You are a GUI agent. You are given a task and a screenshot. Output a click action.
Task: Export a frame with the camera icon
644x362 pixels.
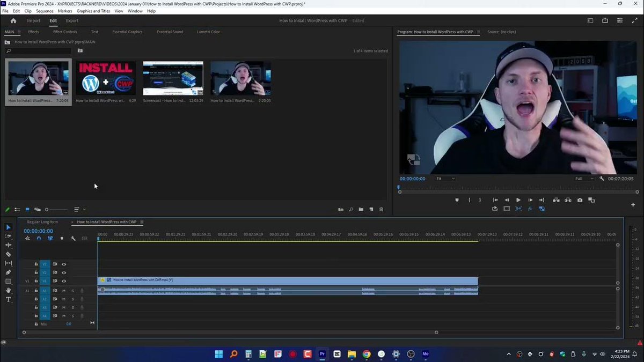click(x=580, y=200)
